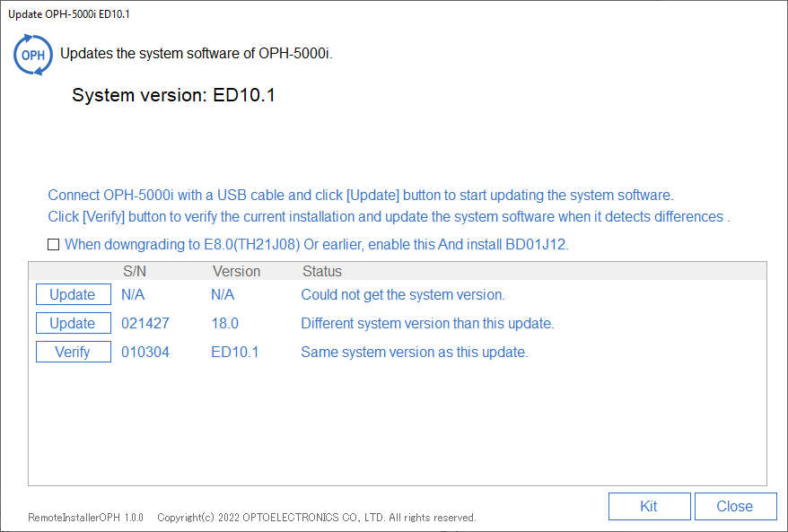
Task: Click Update for the N/A device row
Action: [74, 294]
